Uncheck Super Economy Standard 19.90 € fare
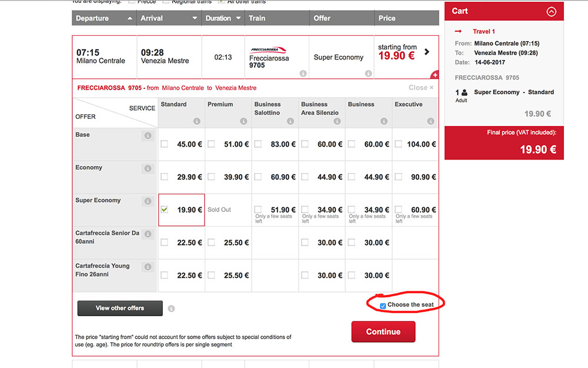Image resolution: width=588 pixels, height=368 pixels. coord(164,210)
